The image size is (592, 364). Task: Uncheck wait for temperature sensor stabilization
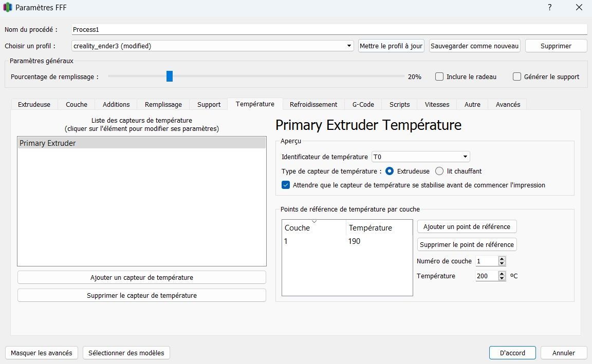pos(286,185)
